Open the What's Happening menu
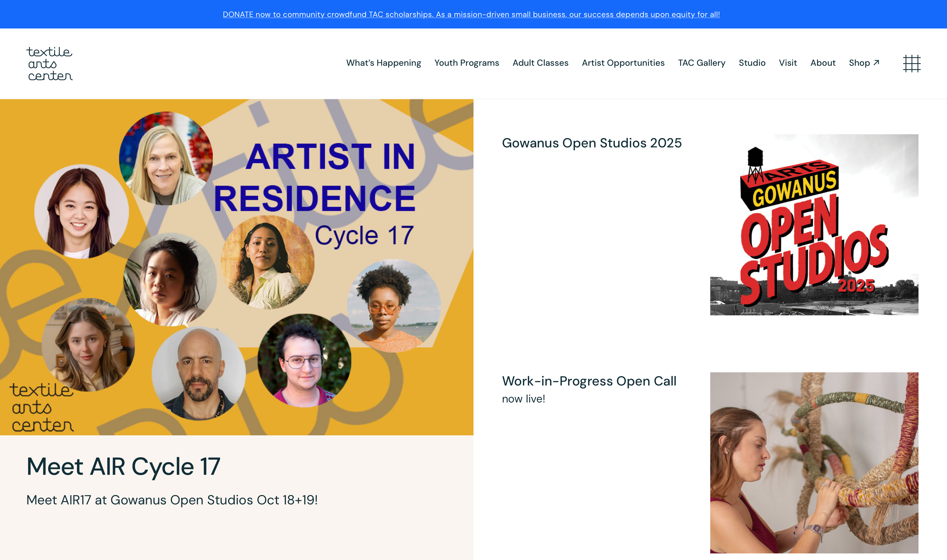 pyautogui.click(x=383, y=63)
